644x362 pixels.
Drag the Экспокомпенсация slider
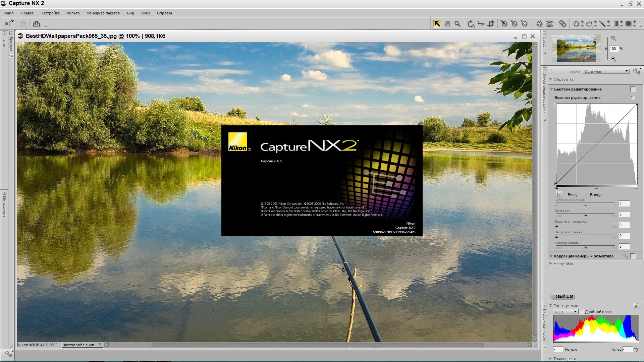click(585, 205)
